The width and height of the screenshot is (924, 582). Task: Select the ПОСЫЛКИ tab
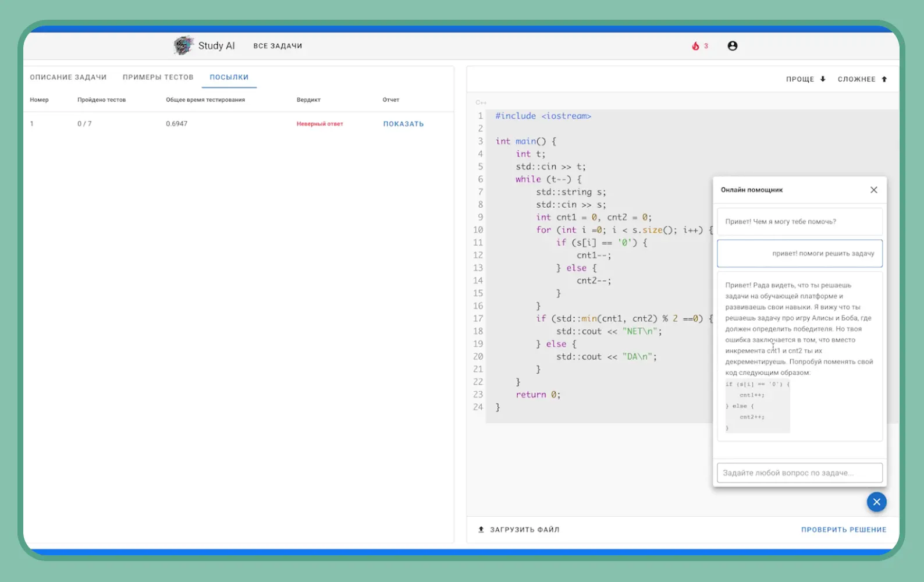[229, 77]
